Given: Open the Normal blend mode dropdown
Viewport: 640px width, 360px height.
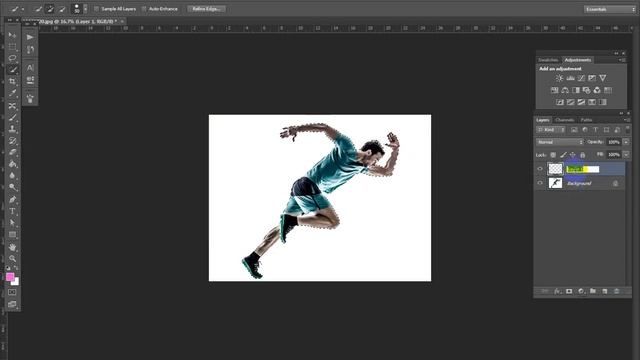Looking at the screenshot, I should (560, 142).
